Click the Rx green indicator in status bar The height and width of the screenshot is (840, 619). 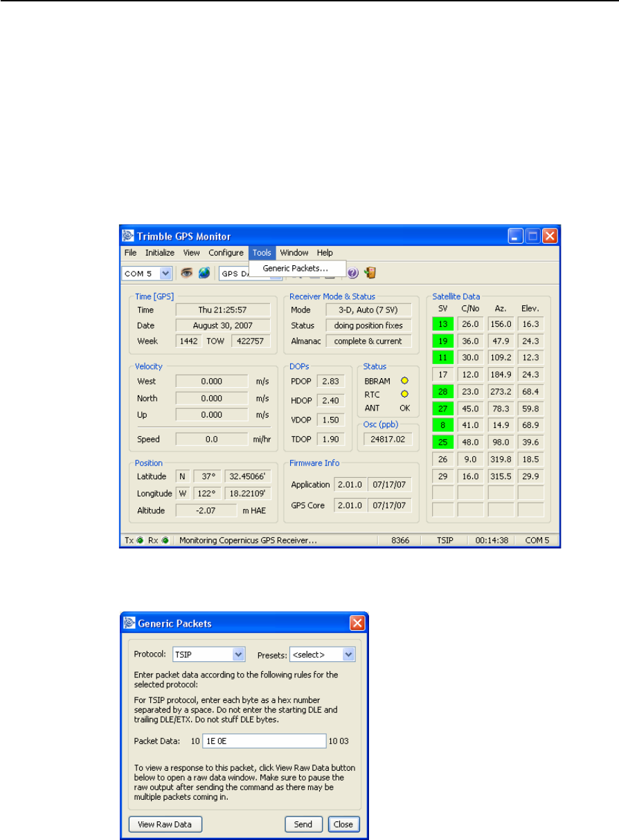point(165,540)
